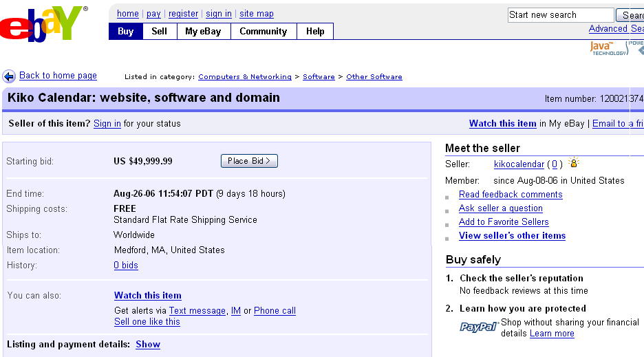Click the starting bid amount US $49,999.99
The image size is (644, 357).
[x=143, y=161]
